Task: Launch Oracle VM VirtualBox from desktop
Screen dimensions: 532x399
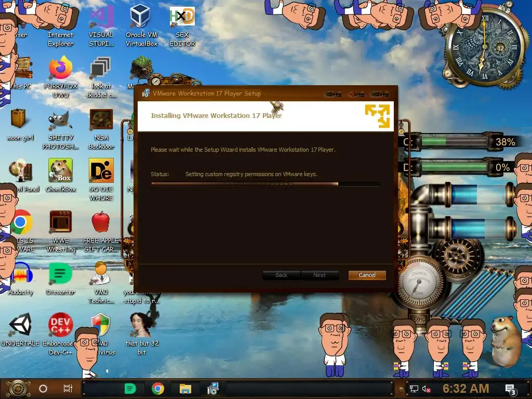Action: click(x=141, y=25)
